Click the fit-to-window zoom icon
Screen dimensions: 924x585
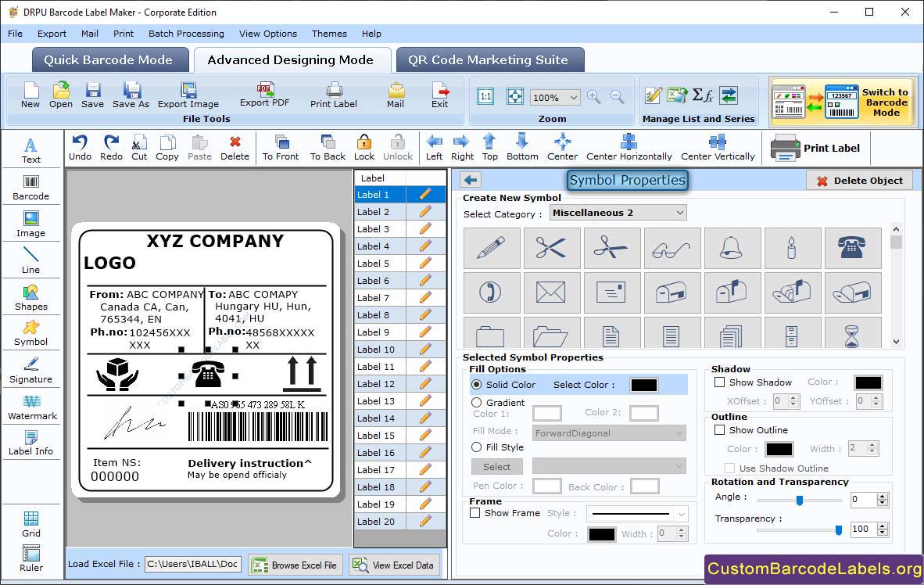tap(515, 97)
